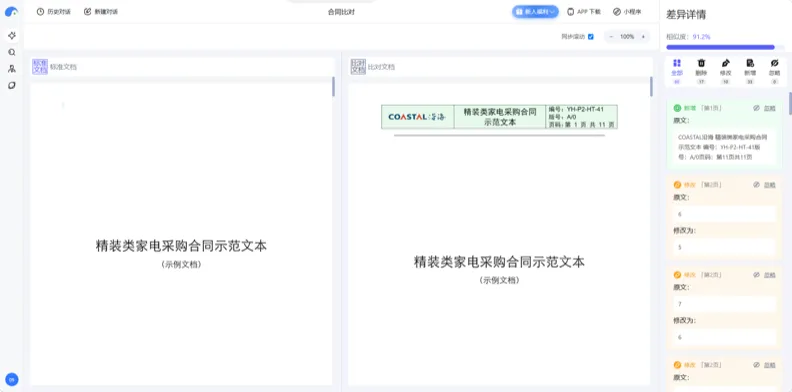
Task: Click the standard document title 精装类家电采购合同示范文本
Action: 181,246
